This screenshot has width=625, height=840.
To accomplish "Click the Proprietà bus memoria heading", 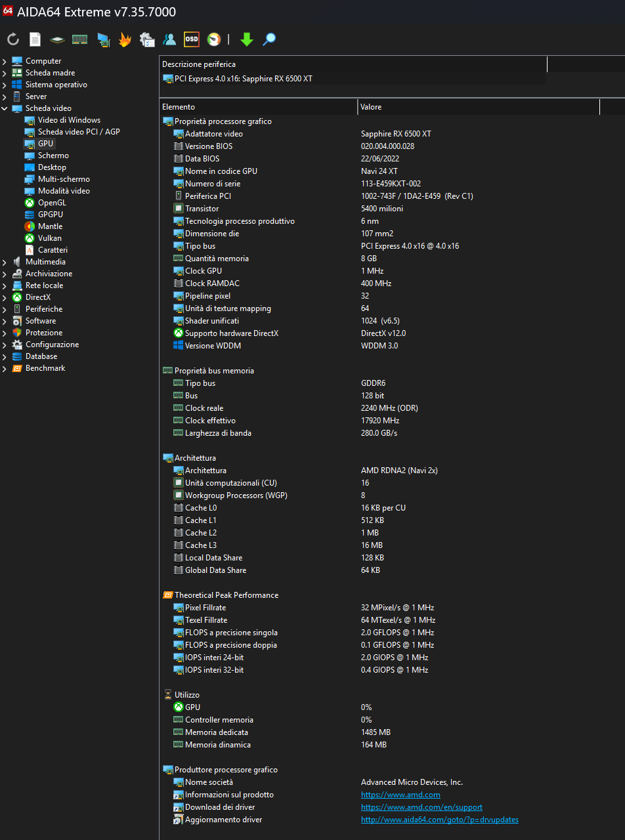I will click(x=214, y=371).
